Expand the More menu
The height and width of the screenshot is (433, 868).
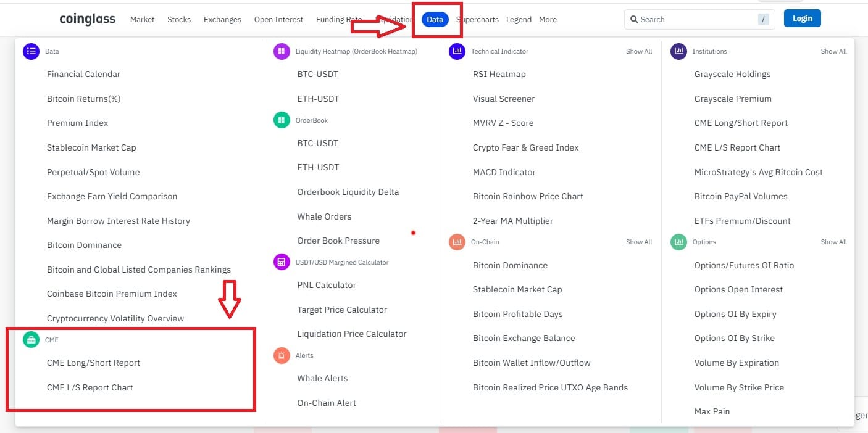point(548,20)
